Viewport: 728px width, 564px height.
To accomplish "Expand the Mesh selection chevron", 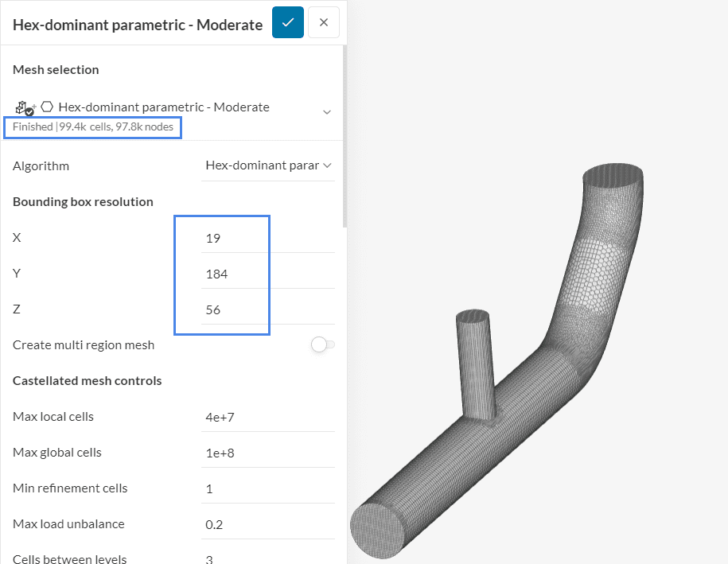I will [327, 112].
